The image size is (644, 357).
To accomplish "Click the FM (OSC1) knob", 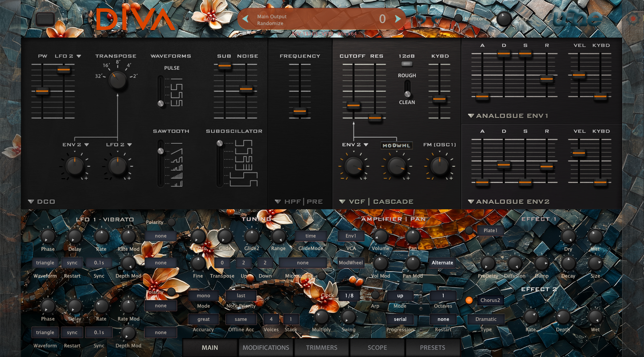I will [x=439, y=166].
